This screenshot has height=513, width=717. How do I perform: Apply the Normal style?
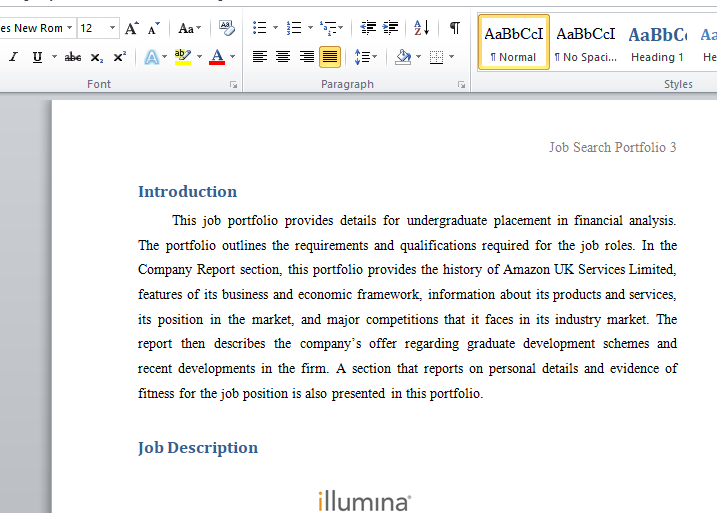[x=514, y=43]
